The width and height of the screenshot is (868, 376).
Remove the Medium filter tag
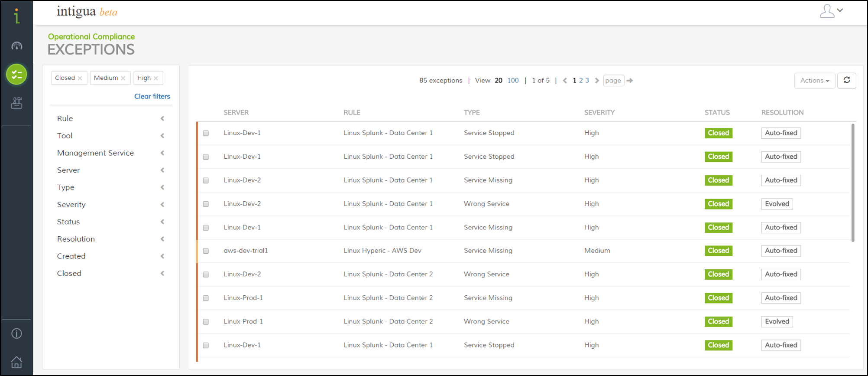pyautogui.click(x=123, y=78)
